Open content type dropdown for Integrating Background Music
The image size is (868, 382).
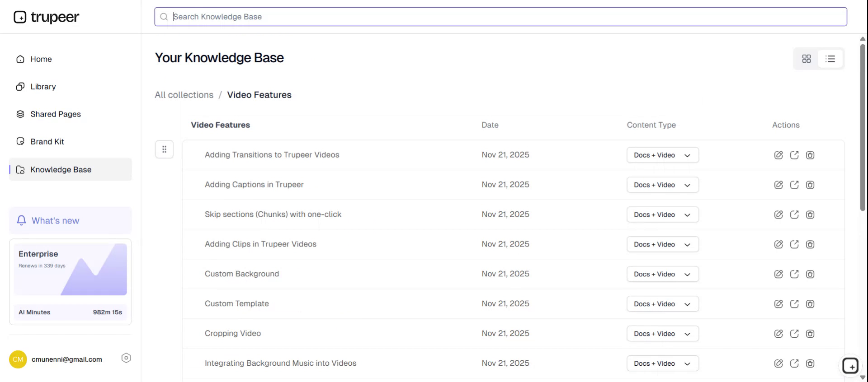tap(663, 363)
